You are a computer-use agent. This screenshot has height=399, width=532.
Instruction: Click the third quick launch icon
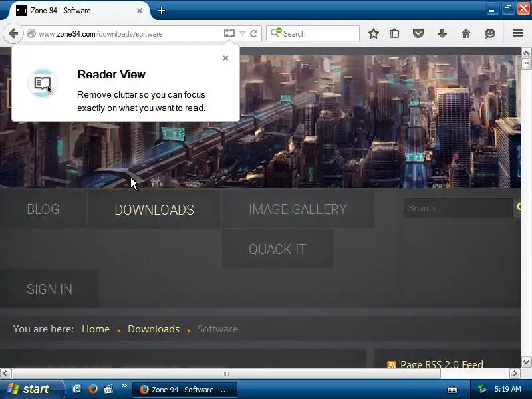[108, 389]
